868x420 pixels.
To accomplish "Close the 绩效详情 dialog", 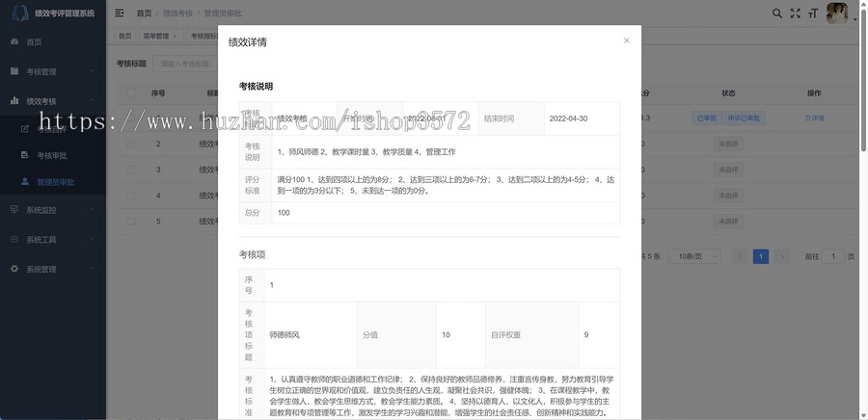I will [x=626, y=40].
